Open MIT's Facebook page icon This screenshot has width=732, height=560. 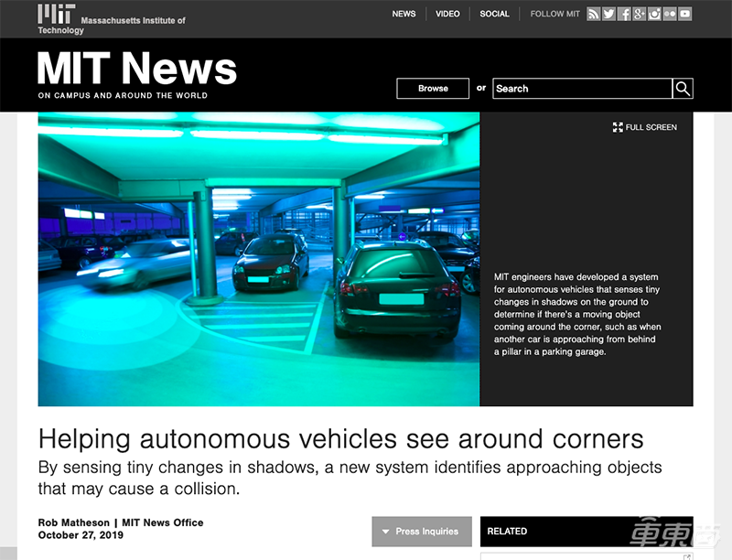coord(624,14)
